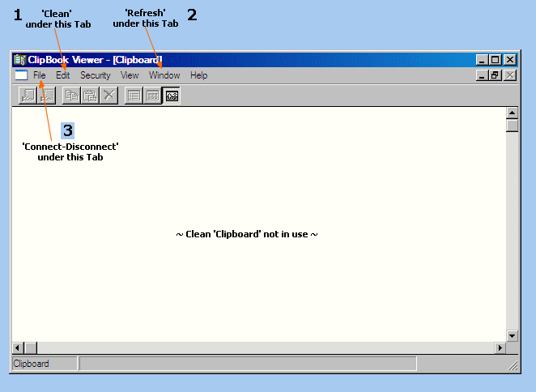536x392 pixels.
Task: Open the Help menu
Action: pyautogui.click(x=199, y=75)
